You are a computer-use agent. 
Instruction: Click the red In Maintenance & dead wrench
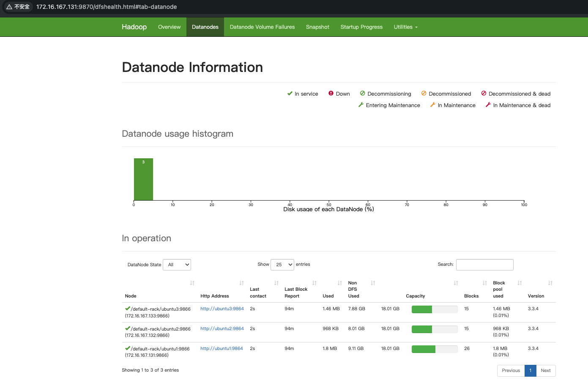tap(488, 105)
